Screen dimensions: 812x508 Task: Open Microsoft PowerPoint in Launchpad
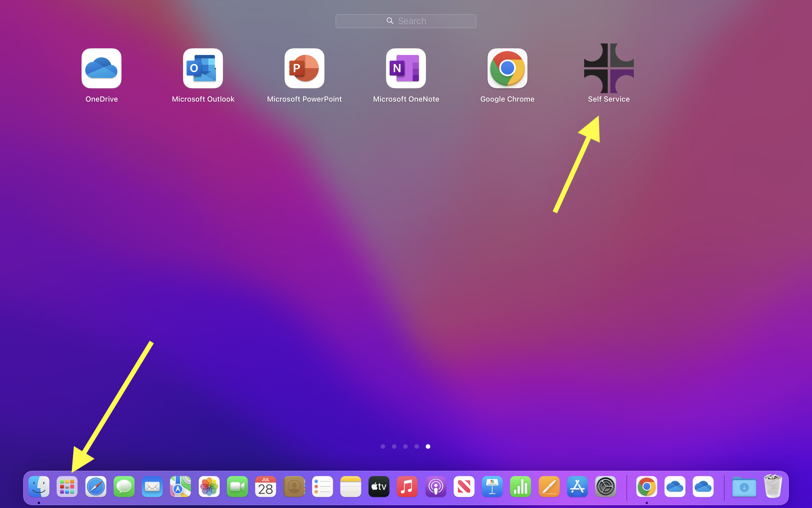pyautogui.click(x=304, y=68)
